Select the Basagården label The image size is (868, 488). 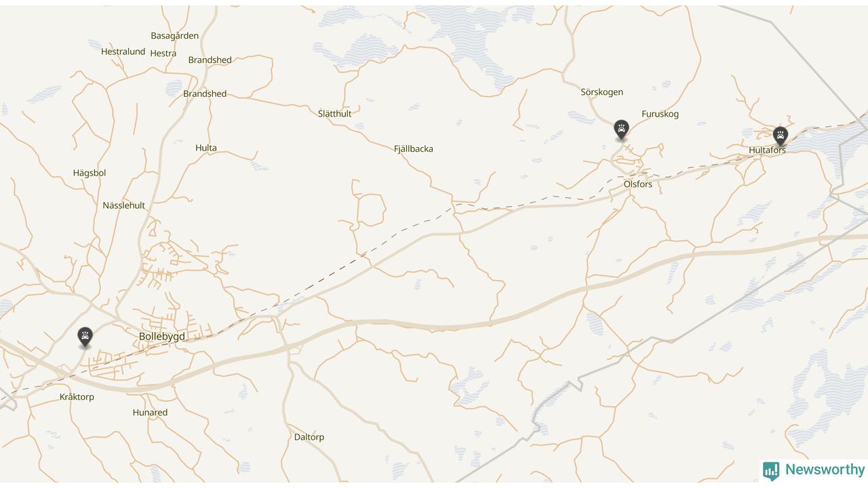[174, 36]
